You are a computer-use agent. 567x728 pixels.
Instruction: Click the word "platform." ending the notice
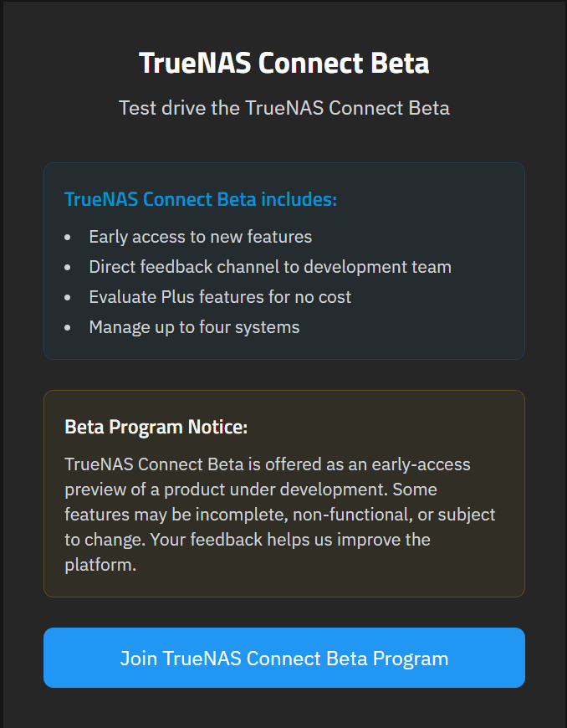[x=100, y=565]
